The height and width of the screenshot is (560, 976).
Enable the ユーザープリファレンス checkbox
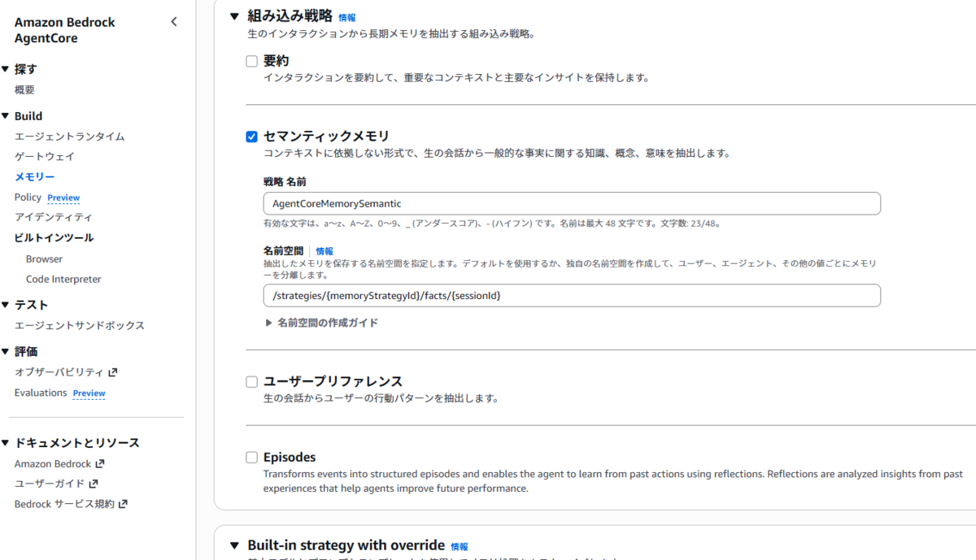pyautogui.click(x=252, y=381)
